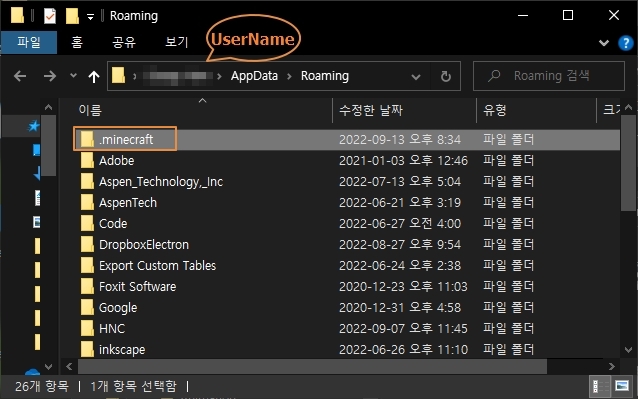Screen dimensions: 638x399
Task: Click the date 2020-12-23 오후 11:03
Action: [x=403, y=287]
